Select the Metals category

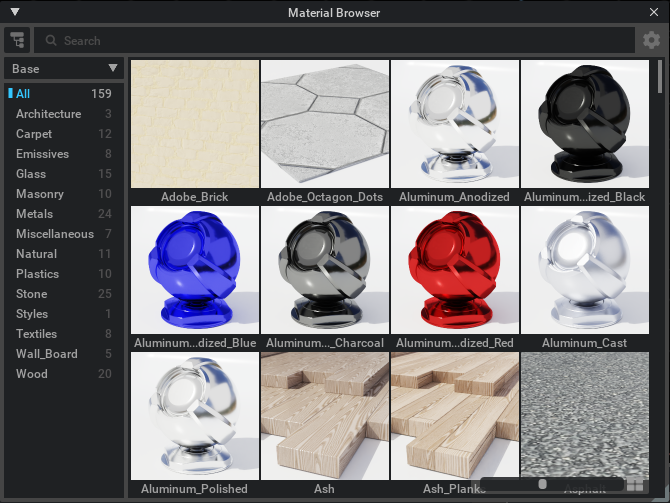click(x=35, y=214)
